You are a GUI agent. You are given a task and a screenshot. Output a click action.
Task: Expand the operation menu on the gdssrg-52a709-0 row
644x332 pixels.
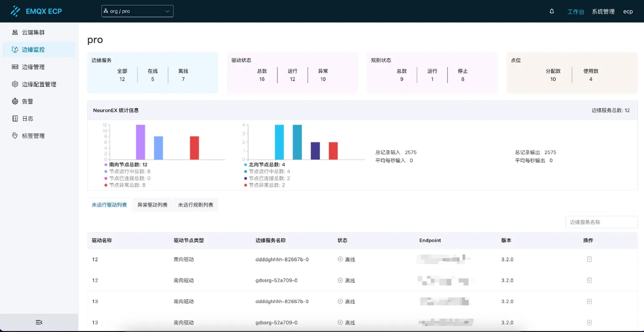[589, 280]
